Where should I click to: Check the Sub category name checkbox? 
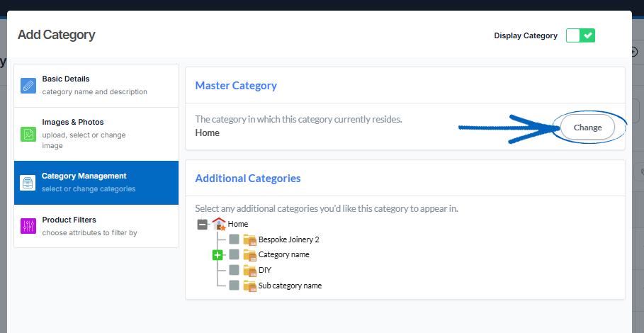(x=234, y=286)
